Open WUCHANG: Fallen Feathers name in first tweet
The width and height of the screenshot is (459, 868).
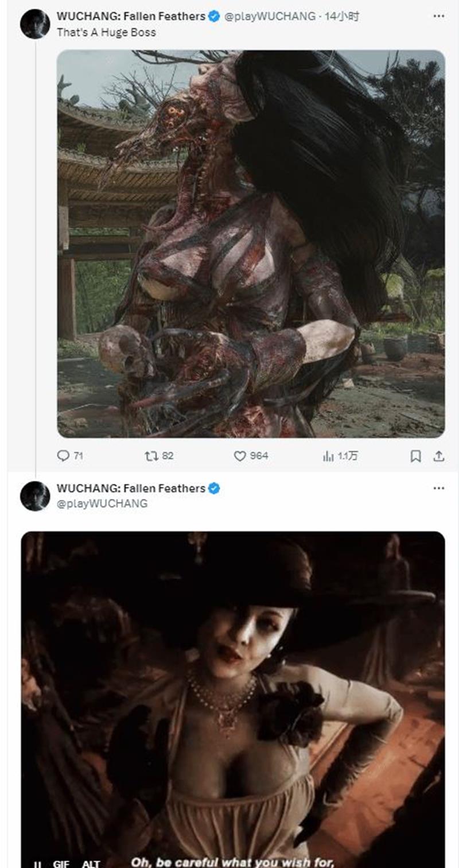coord(131,17)
